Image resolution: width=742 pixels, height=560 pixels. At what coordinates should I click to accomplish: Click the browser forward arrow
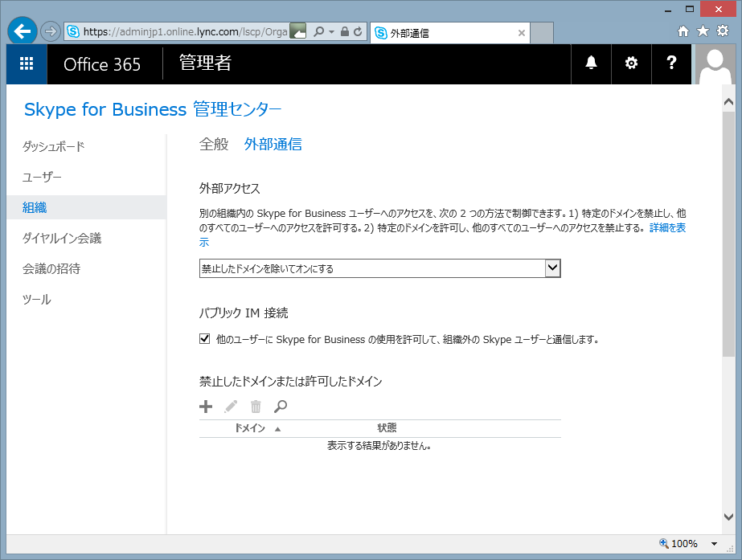coord(50,31)
